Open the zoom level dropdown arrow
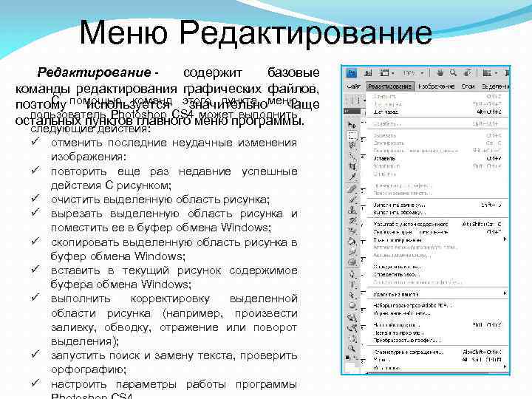 422,73
